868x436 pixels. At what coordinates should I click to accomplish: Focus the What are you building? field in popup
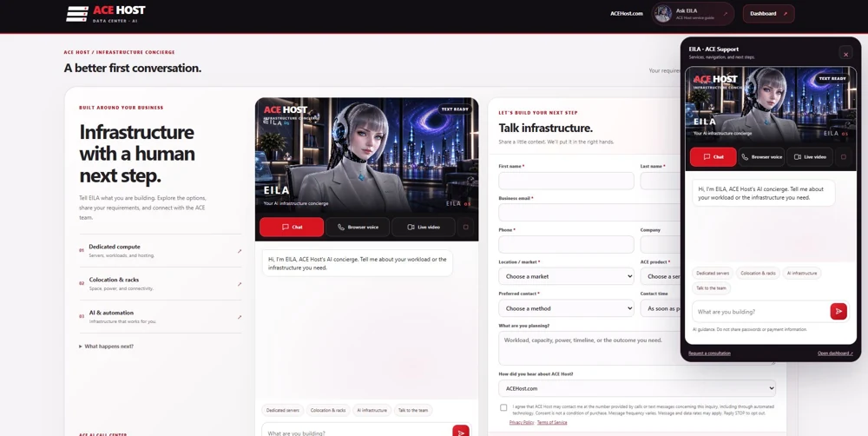(x=760, y=312)
